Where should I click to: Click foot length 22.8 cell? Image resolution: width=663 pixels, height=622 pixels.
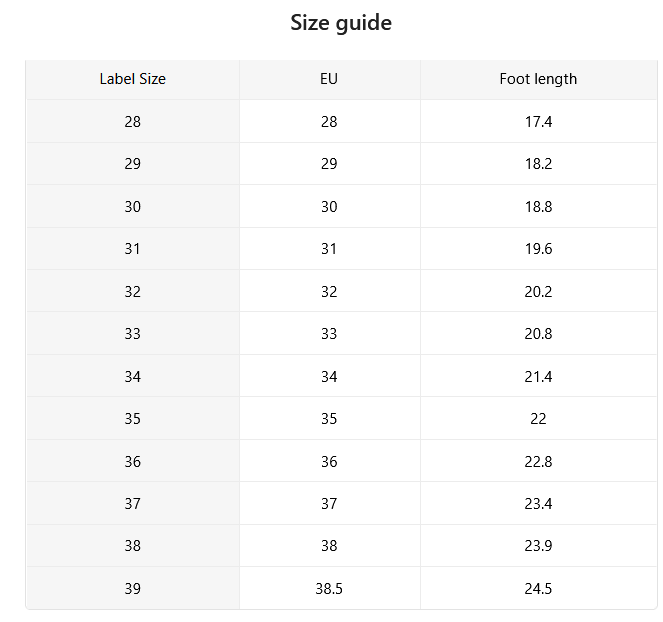(538, 461)
